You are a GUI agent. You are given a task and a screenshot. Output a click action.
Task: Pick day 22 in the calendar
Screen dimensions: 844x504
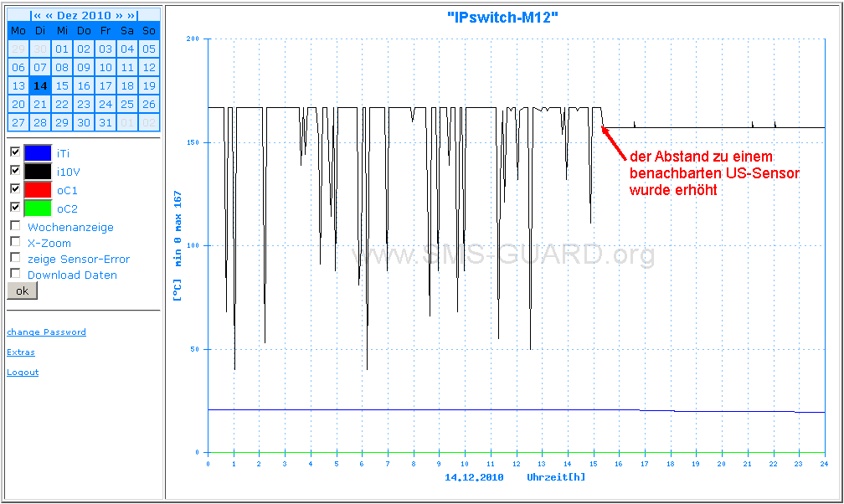62,104
